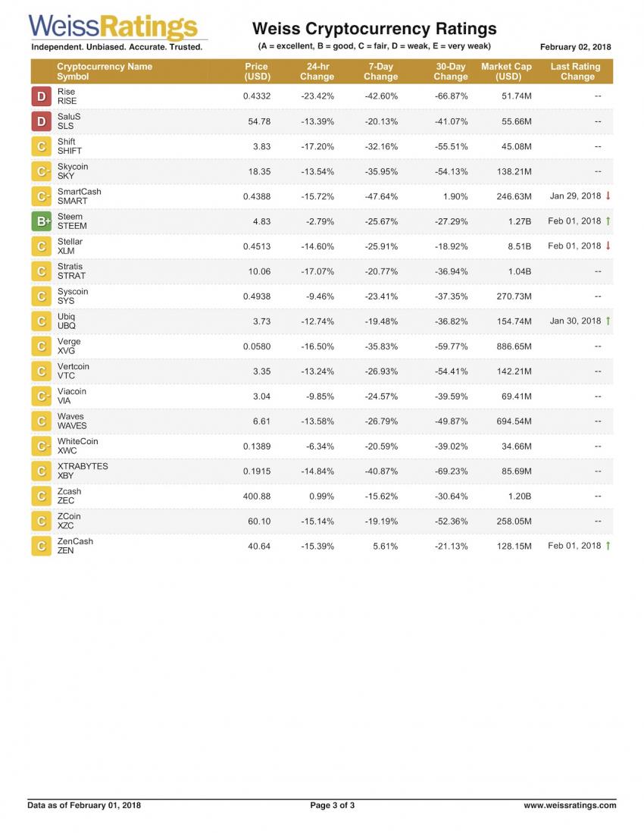Click the 30-Day Change column header
Screen dimensions: 644x833
[x=451, y=71]
